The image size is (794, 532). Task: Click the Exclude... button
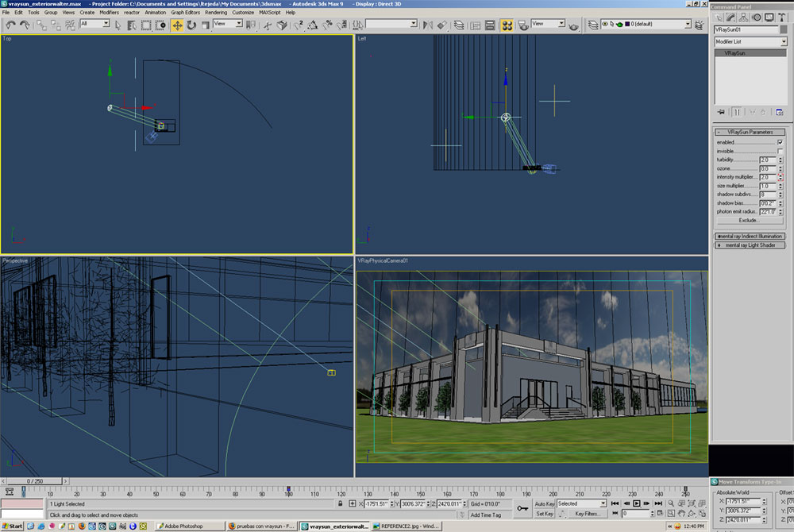[x=749, y=221]
